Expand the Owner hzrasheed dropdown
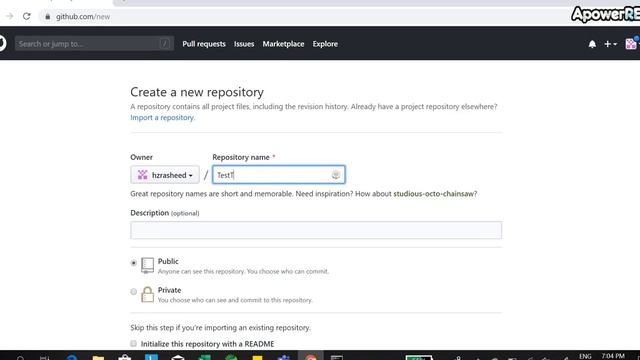 (x=165, y=175)
